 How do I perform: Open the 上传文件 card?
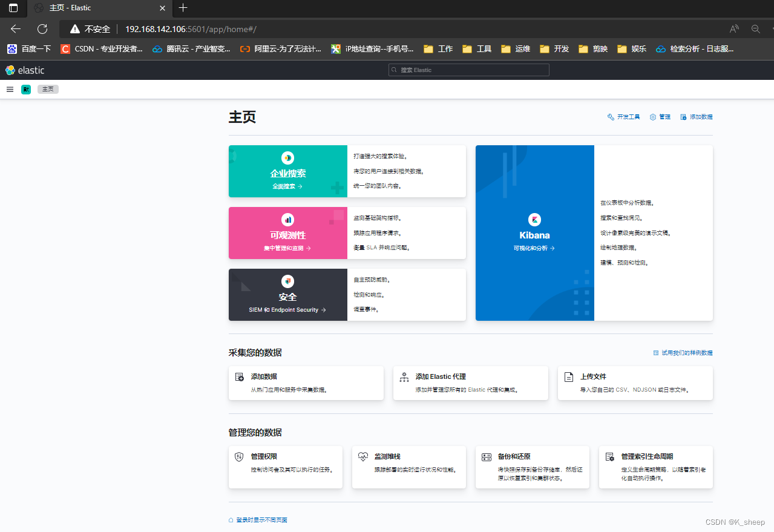click(x=635, y=383)
